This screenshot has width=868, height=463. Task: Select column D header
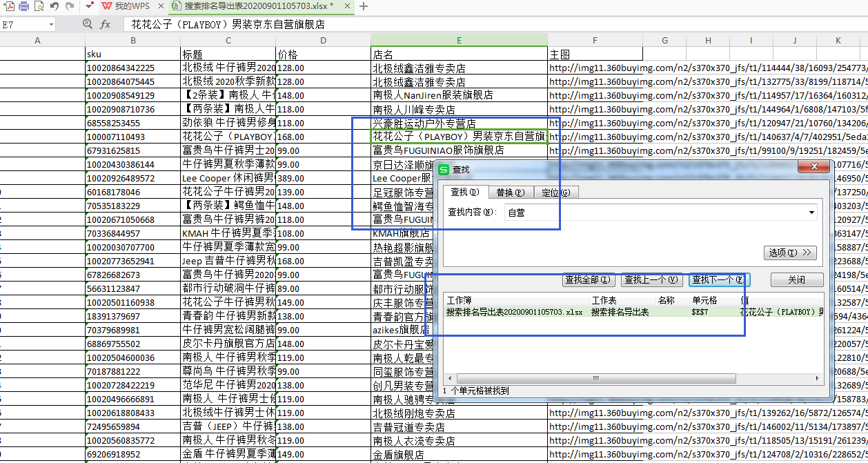pyautogui.click(x=323, y=41)
